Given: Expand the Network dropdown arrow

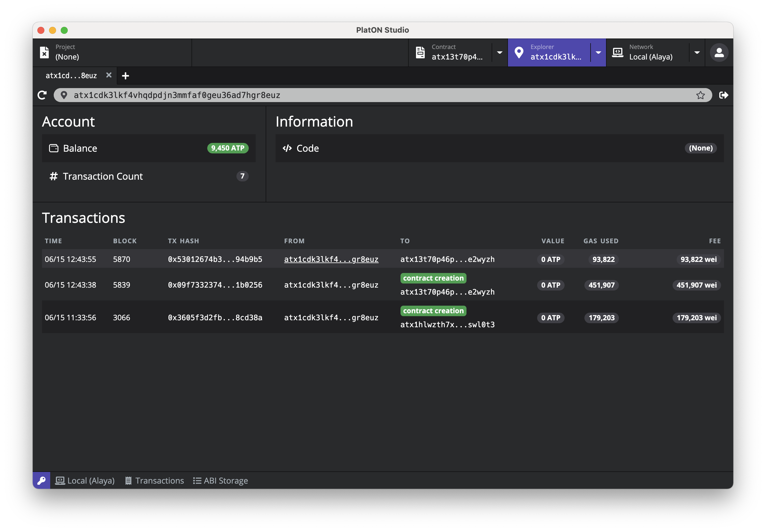Looking at the screenshot, I should pos(697,53).
